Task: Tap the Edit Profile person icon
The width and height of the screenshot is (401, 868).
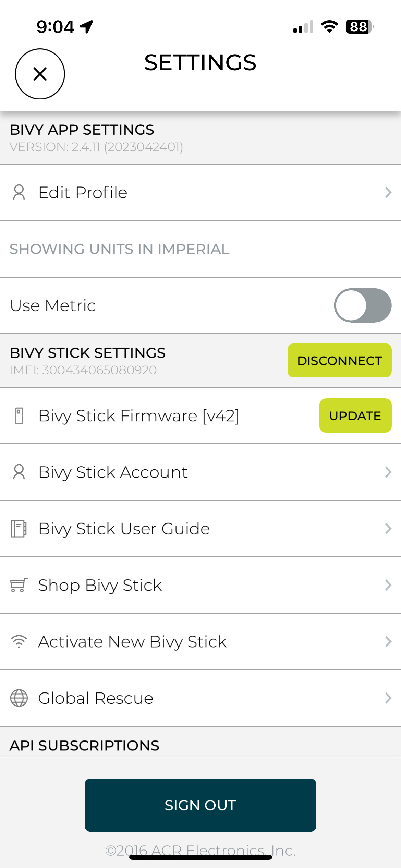Action: [x=19, y=192]
